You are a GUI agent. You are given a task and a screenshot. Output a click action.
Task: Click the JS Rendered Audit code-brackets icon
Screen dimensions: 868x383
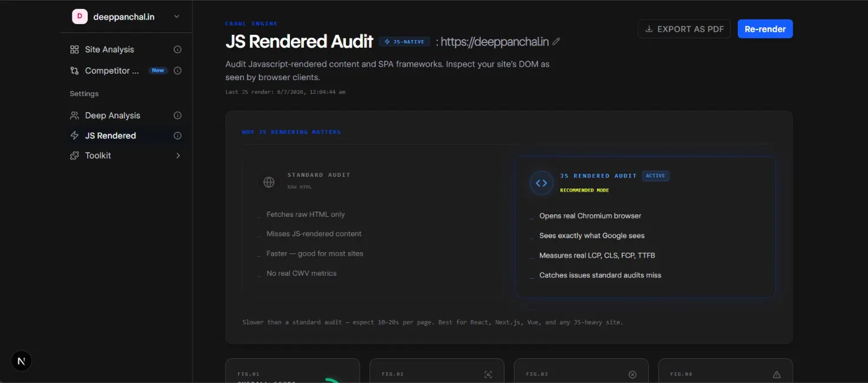pos(542,183)
